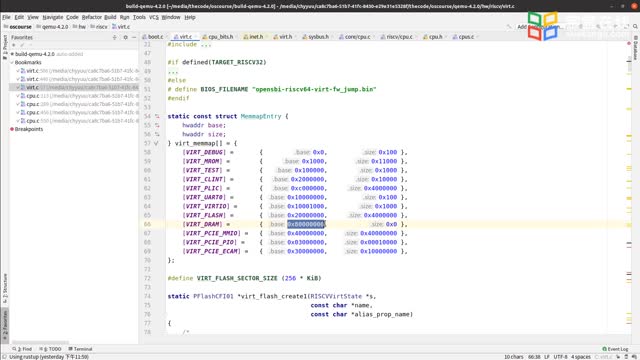The image size is (640, 360).
Task: Collapse the Bookmarks tree node
Action: click(x=12, y=62)
